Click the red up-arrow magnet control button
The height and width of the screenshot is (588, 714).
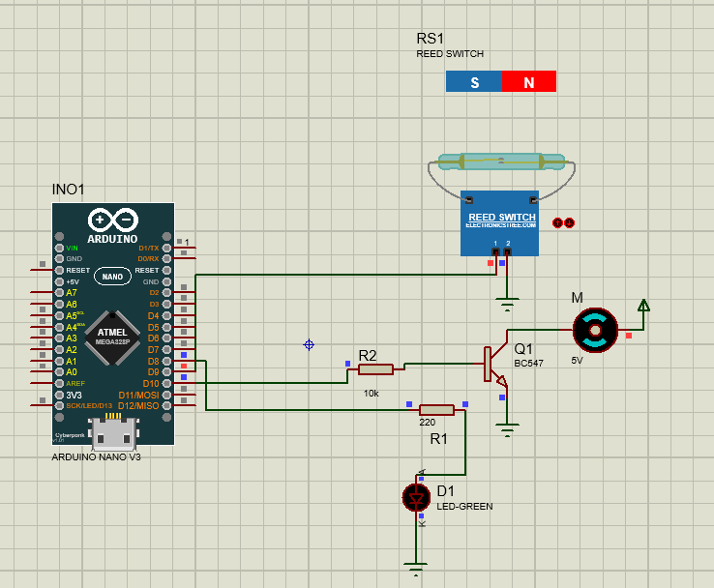click(558, 223)
